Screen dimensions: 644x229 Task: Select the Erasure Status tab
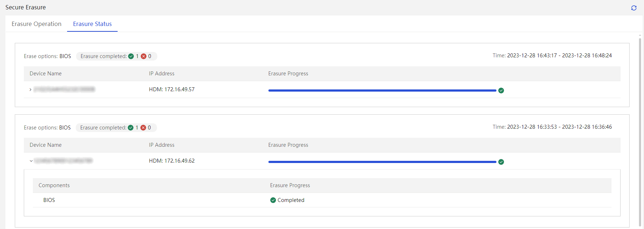(92, 24)
